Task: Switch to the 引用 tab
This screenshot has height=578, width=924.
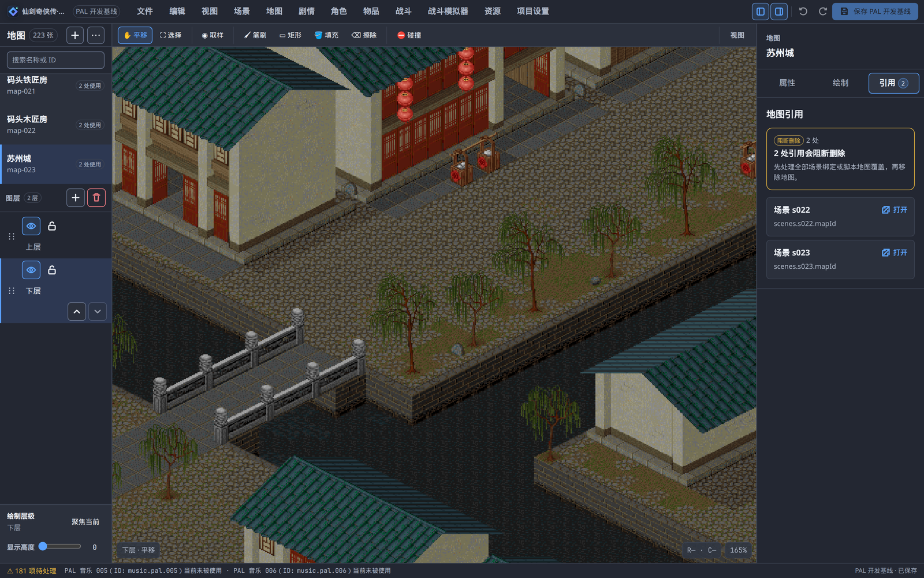Action: 893,83
